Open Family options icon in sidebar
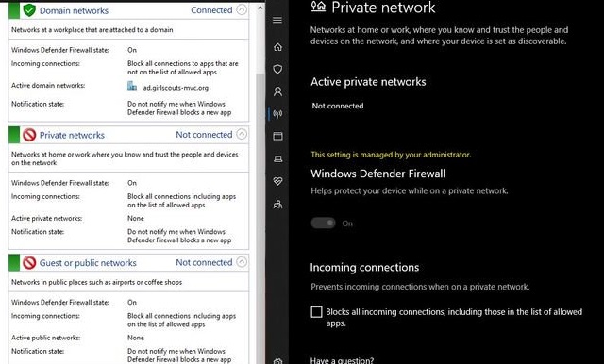This screenshot has width=604, height=364. 277,204
